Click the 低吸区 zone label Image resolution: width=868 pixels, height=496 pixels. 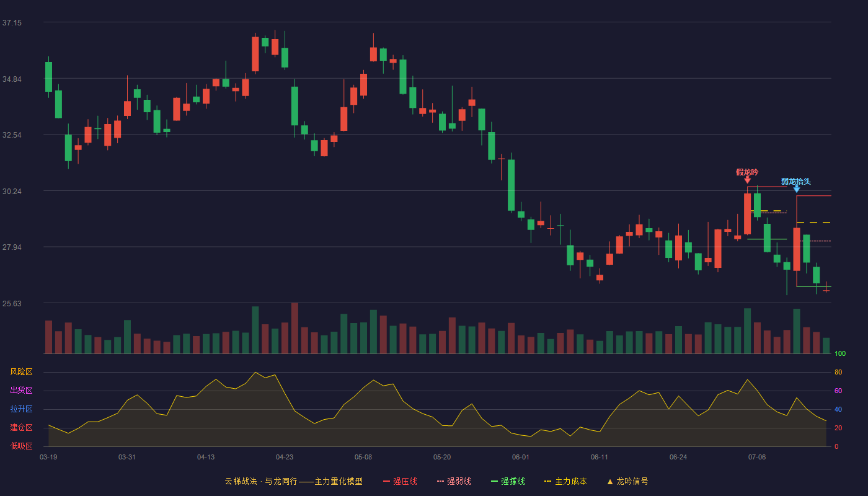pos(21,446)
